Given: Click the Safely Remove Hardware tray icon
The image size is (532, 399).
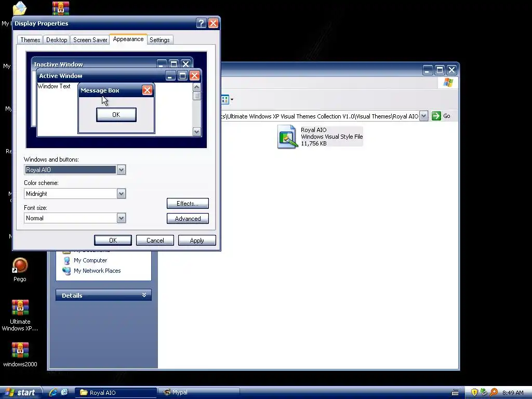Looking at the screenshot, I should click(x=484, y=393).
